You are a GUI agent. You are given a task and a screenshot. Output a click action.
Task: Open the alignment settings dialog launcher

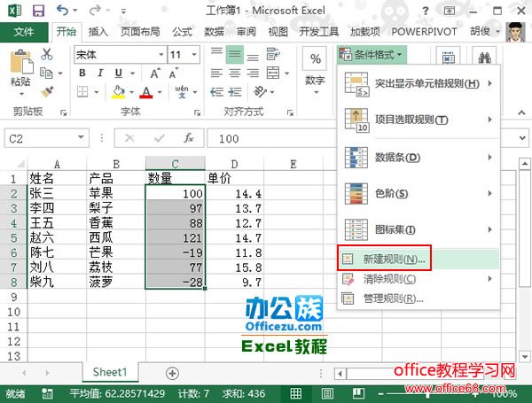click(290, 112)
